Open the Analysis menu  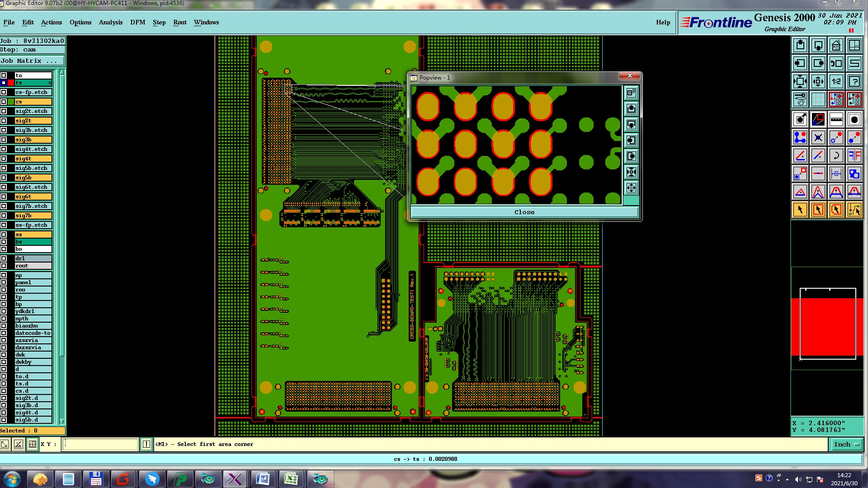point(110,22)
